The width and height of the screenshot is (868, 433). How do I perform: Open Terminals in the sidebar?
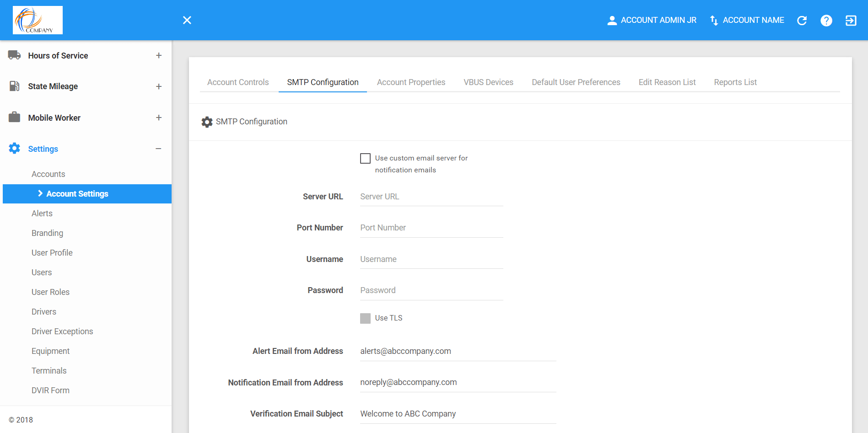tap(49, 371)
